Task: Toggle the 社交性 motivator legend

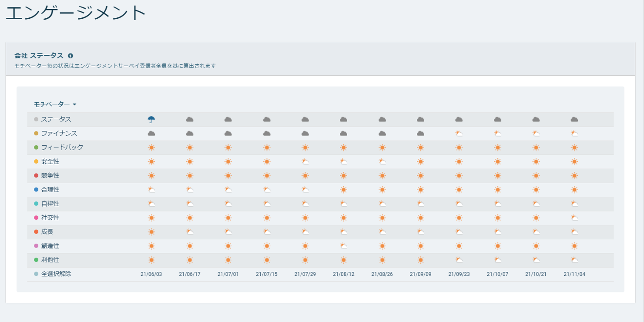Action: [x=47, y=218]
